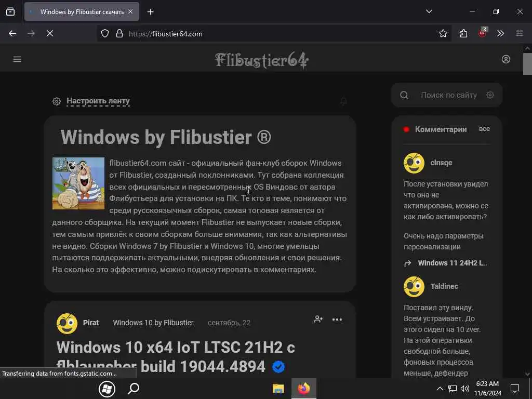
Task: Open the taskbar clock 6:23 AM
Action: click(x=487, y=389)
